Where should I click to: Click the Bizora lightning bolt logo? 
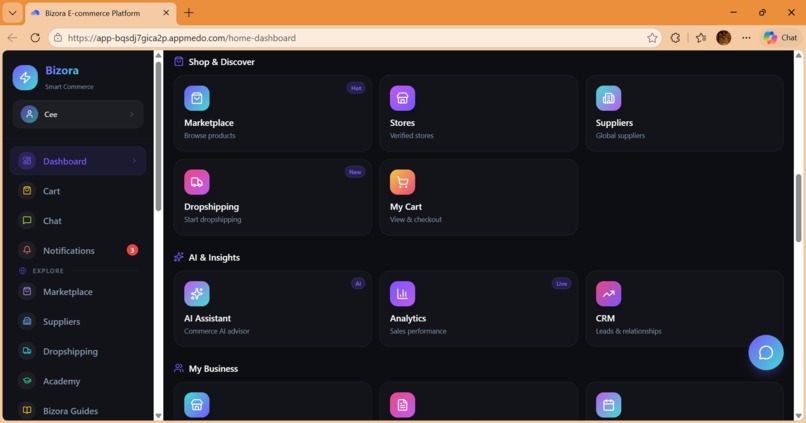coord(25,78)
